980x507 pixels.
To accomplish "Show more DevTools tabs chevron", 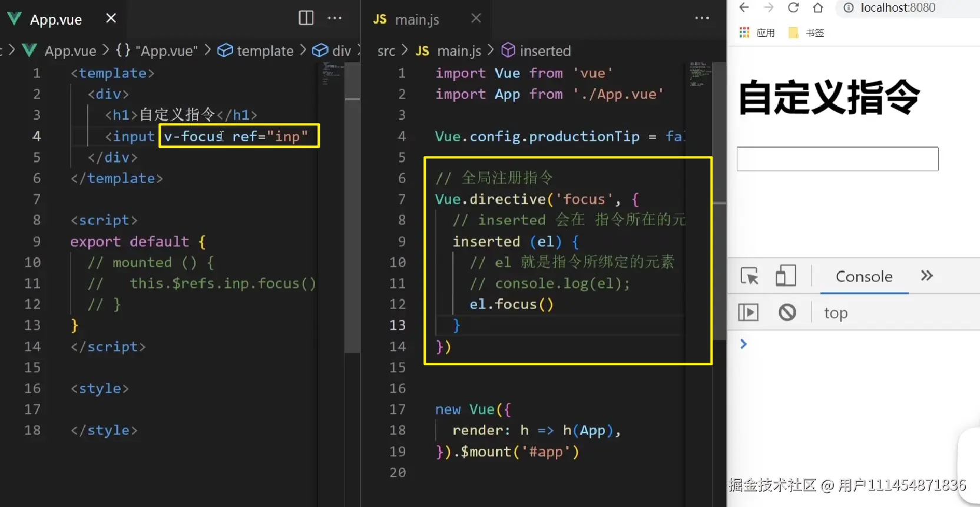I will pyautogui.click(x=927, y=276).
